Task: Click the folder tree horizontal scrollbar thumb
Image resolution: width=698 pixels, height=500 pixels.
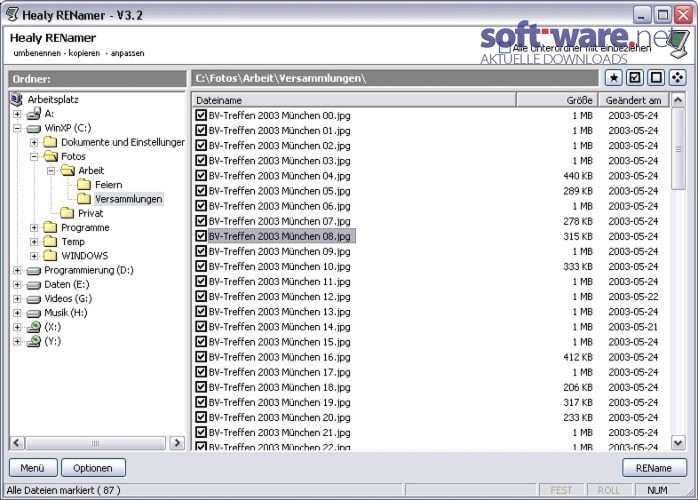Action: (95, 443)
